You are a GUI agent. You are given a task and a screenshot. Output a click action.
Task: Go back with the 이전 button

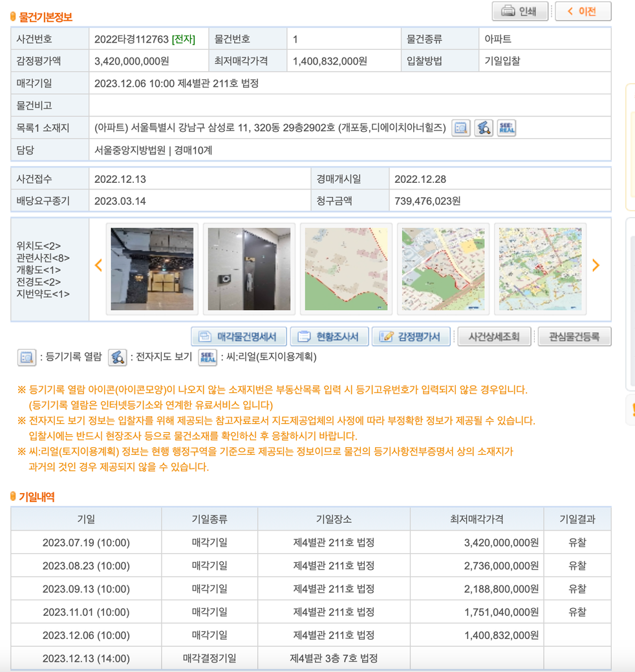coord(583,11)
